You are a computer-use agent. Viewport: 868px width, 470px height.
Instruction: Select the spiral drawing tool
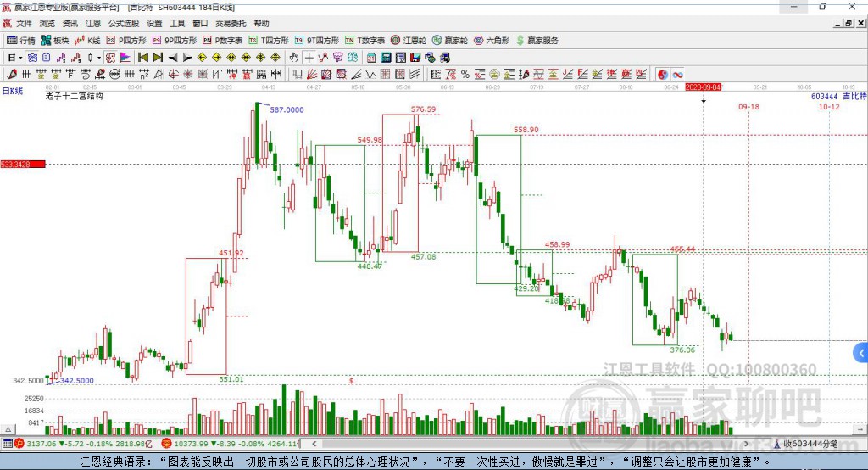86,75
